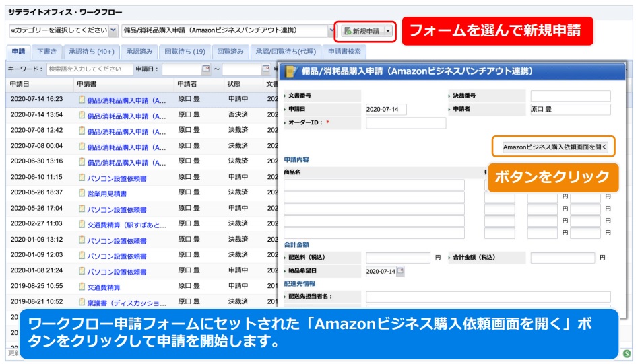Image resolution: width=642 pixels, height=364 pixels.
Task: Open the 承認待ち (40+) tab
Action: (x=92, y=52)
